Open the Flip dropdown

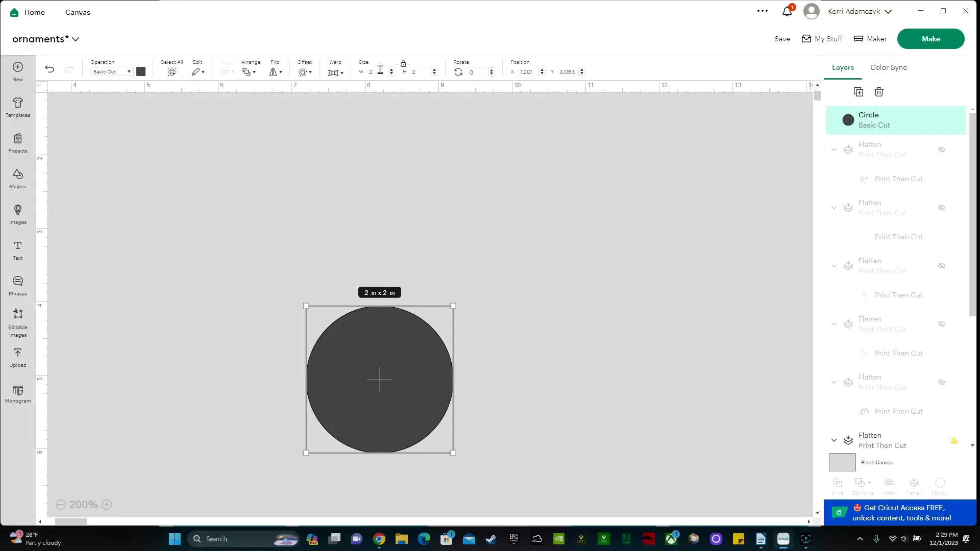tap(276, 72)
